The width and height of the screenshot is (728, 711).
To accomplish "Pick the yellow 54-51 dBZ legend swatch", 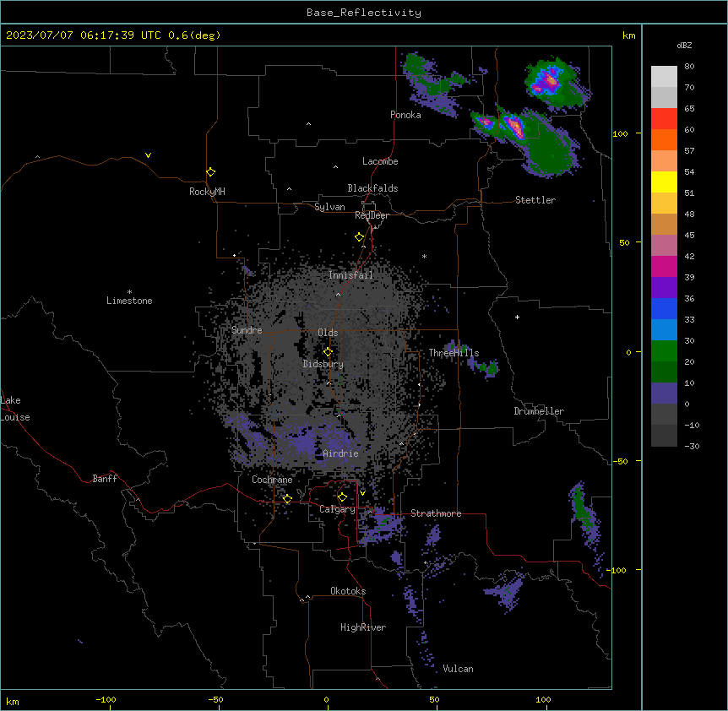I will click(664, 182).
